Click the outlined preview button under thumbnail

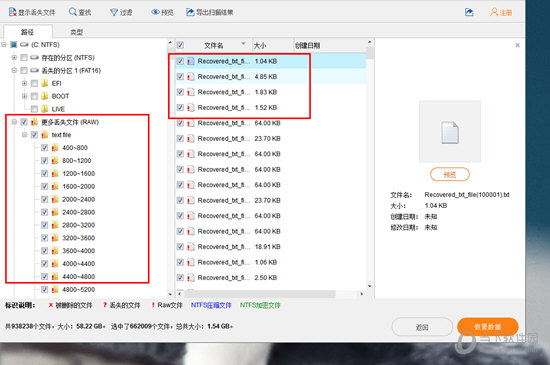pos(450,175)
